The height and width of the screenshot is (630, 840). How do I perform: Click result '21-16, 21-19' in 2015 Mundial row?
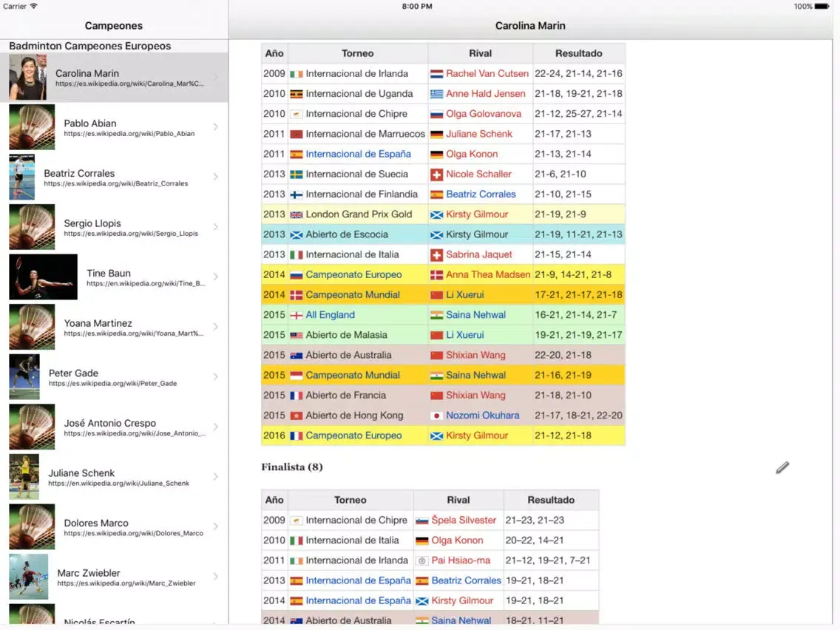(x=563, y=375)
